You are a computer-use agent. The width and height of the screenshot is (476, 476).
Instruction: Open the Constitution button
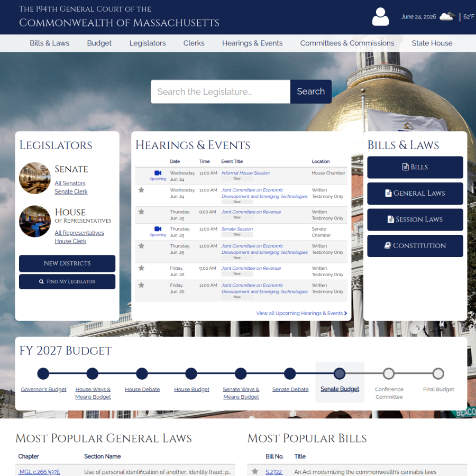[415, 246]
